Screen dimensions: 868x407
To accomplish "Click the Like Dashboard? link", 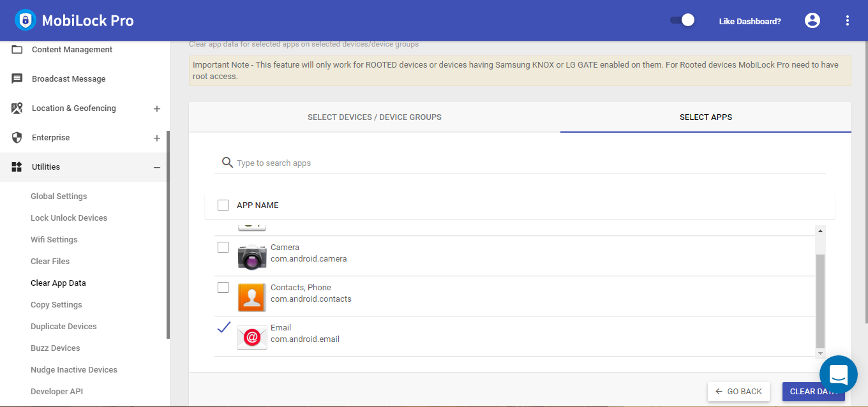I will 750,21.
